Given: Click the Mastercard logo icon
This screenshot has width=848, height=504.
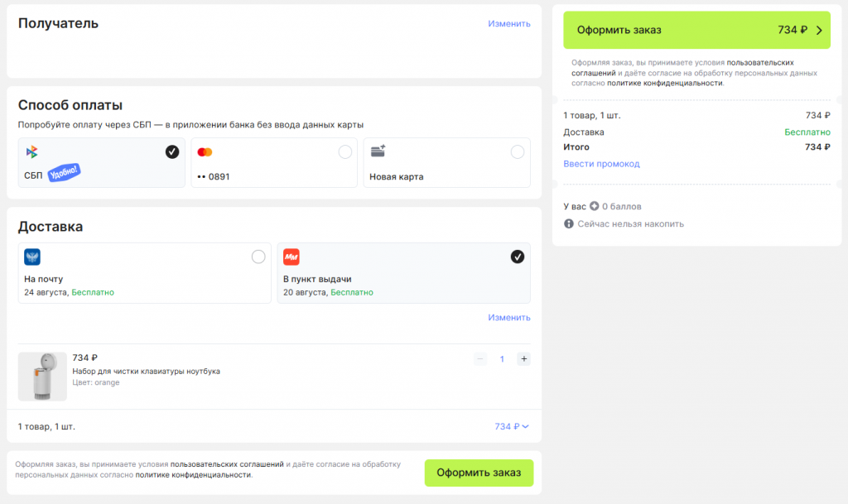Looking at the screenshot, I should pos(205,152).
